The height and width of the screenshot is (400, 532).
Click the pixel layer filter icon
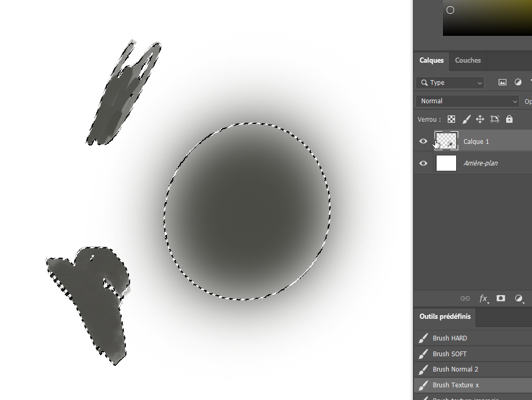[503, 83]
